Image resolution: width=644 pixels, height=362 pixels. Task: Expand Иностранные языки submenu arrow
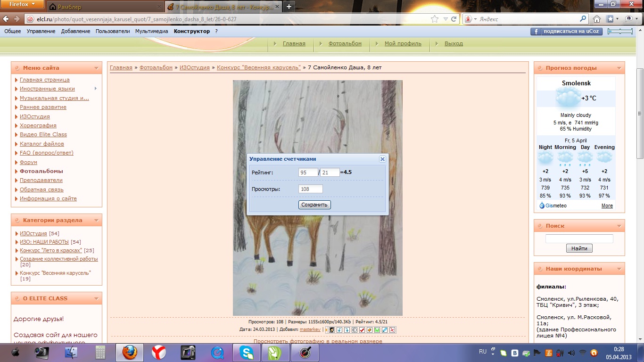(96, 89)
